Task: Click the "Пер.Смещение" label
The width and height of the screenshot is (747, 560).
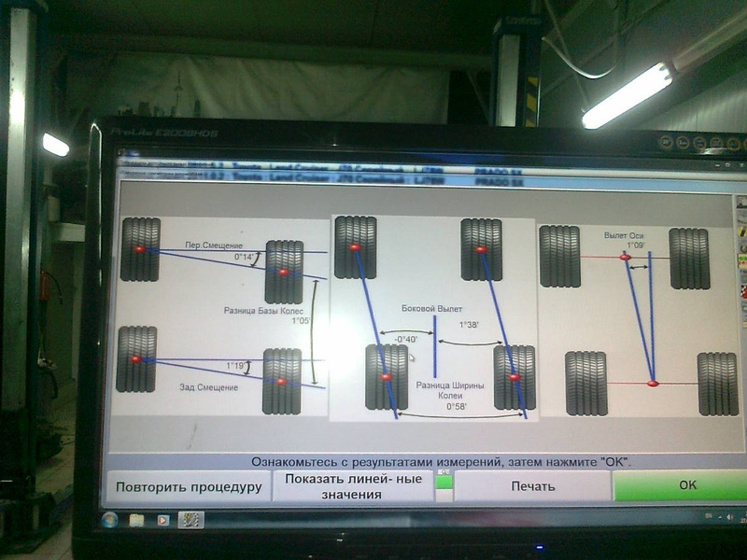Action: pyautogui.click(x=214, y=245)
